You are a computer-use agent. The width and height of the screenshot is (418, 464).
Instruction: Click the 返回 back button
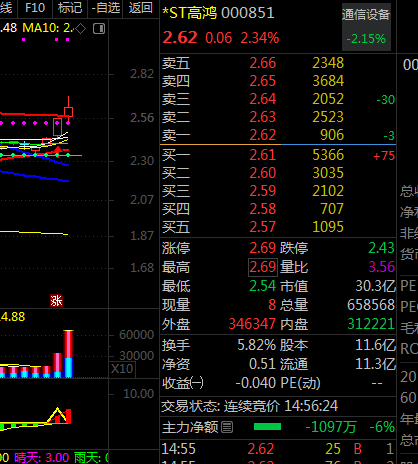141,7
